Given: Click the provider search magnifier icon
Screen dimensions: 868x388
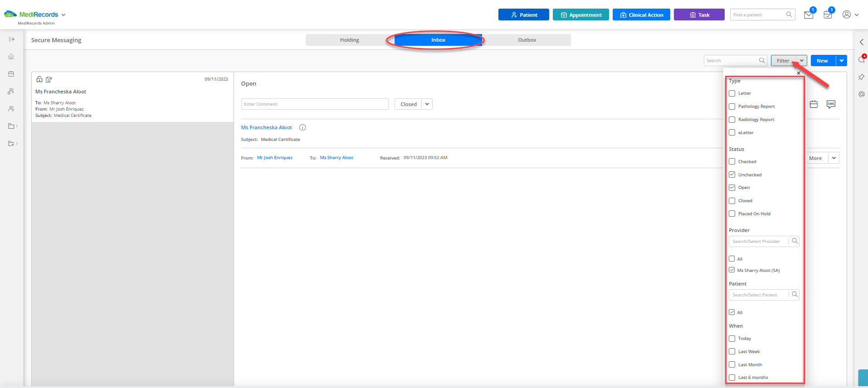Looking at the screenshot, I should click(x=795, y=241).
